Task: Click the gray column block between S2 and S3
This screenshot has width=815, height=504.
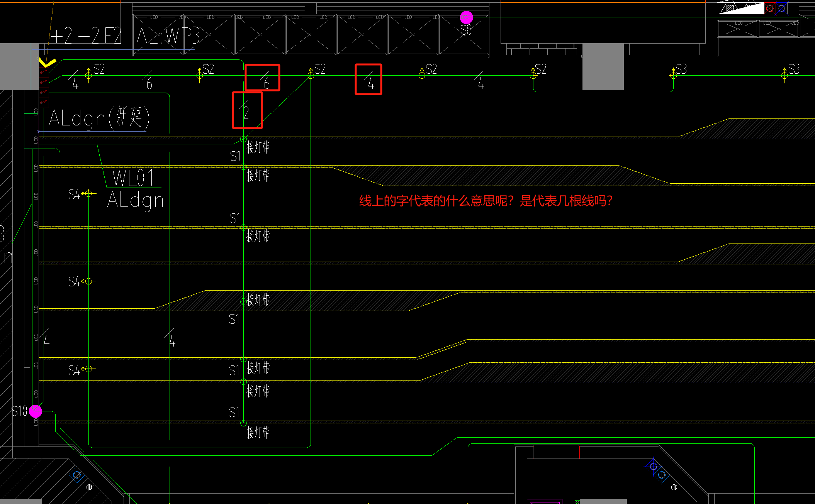Action: click(x=603, y=67)
